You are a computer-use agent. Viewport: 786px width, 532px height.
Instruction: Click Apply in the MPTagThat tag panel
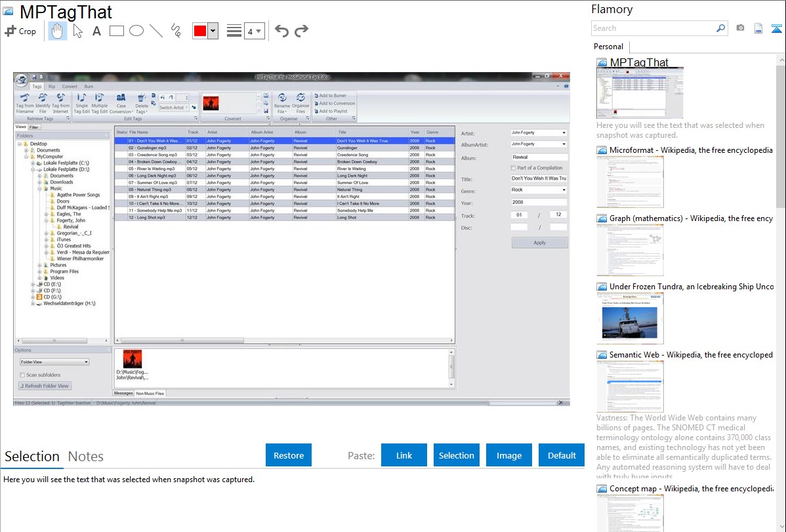tap(539, 243)
